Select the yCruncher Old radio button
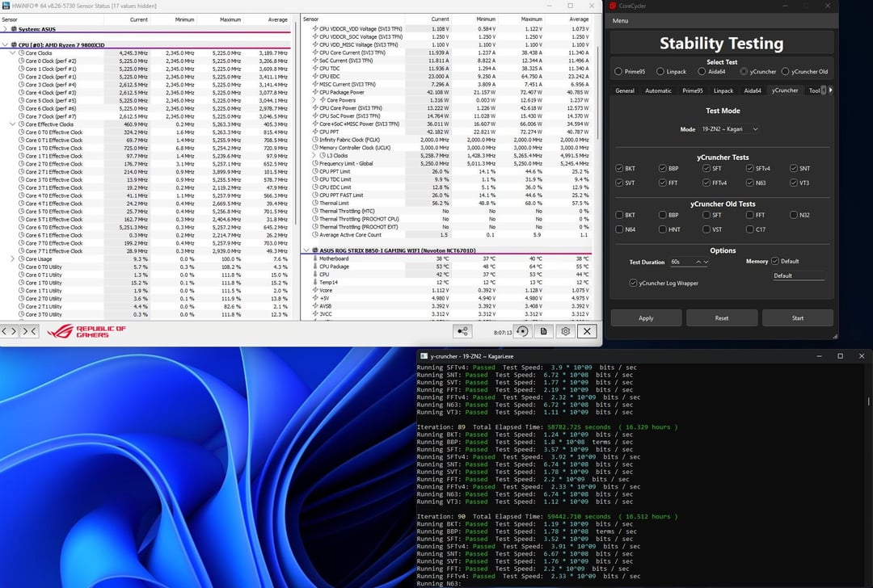873x588 pixels. point(785,71)
